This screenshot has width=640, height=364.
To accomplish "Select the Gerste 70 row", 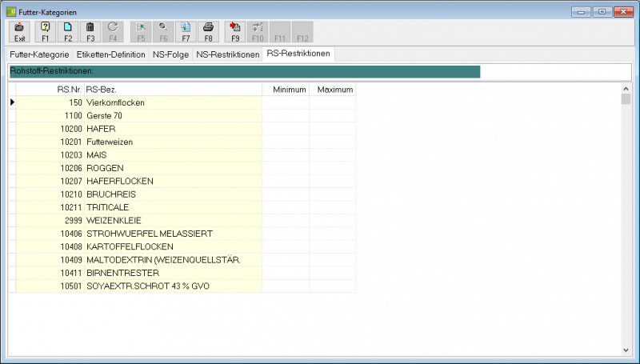I will pyautogui.click(x=182, y=115).
